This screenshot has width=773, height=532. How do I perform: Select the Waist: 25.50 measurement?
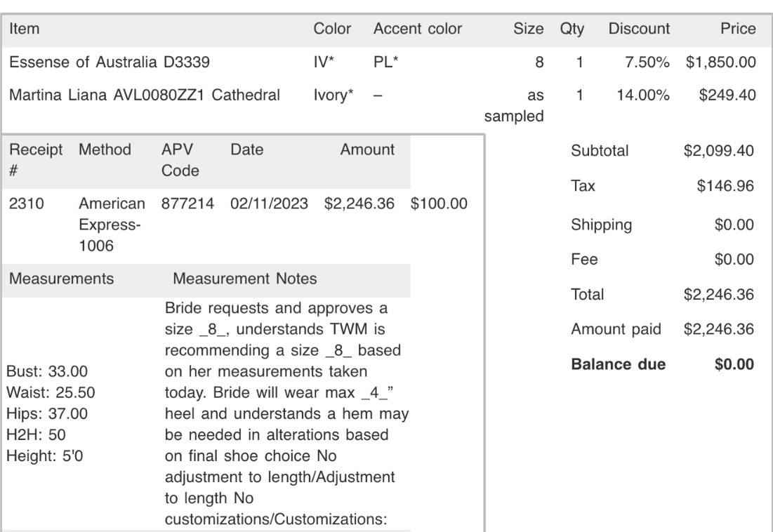click(x=51, y=392)
